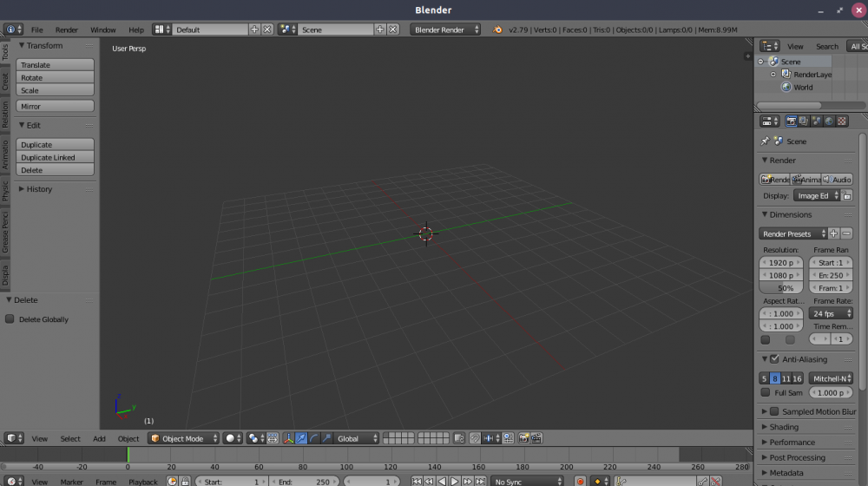Toggle the snap magnet icon
The image size is (868, 486).
click(475, 438)
